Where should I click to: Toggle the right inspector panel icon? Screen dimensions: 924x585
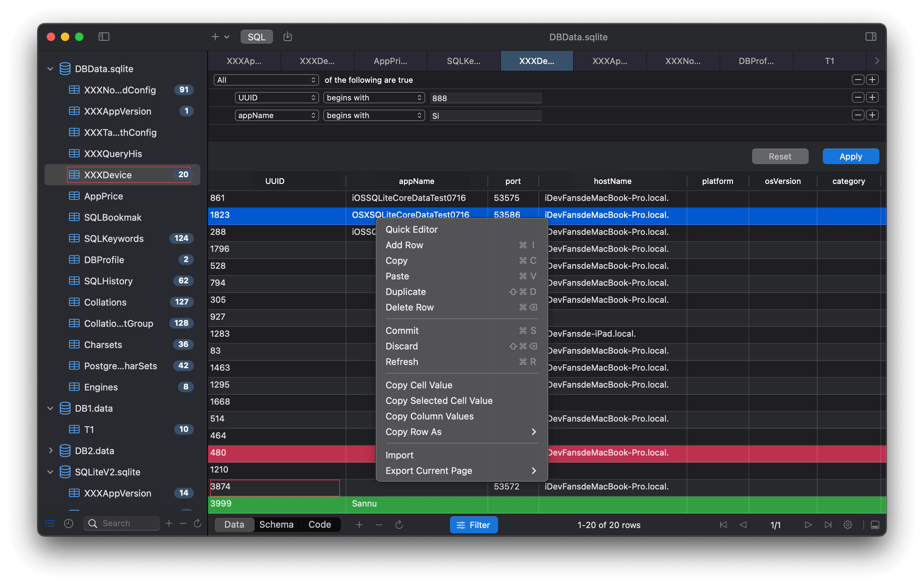coord(871,36)
